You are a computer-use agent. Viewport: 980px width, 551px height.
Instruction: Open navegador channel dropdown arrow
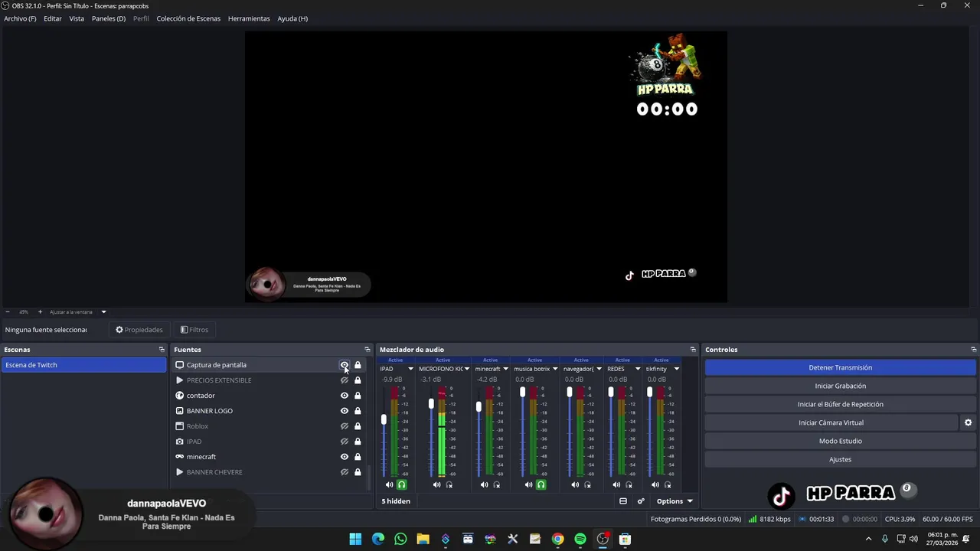coord(599,369)
